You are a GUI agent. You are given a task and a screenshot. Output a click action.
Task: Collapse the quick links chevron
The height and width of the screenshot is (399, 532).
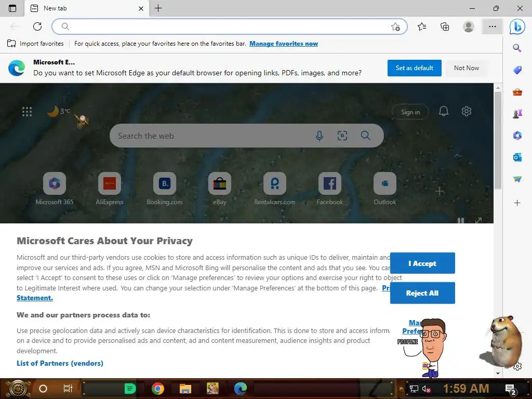tap(457, 156)
